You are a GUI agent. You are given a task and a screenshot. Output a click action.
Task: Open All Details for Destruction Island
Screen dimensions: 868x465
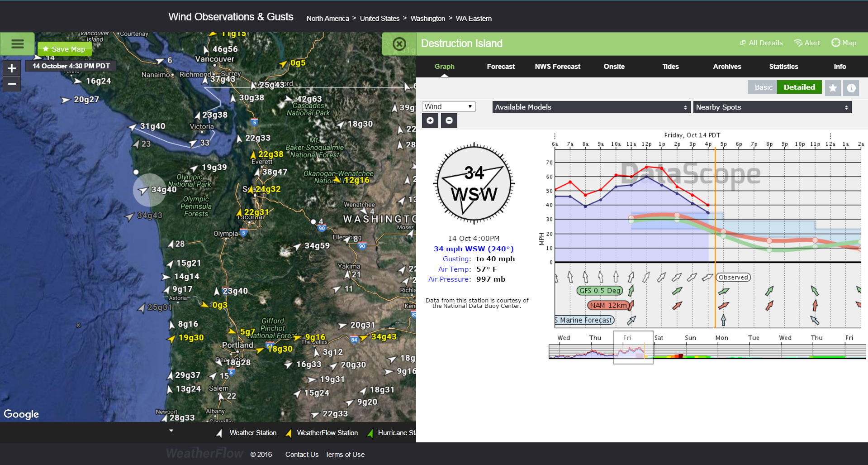(761, 43)
